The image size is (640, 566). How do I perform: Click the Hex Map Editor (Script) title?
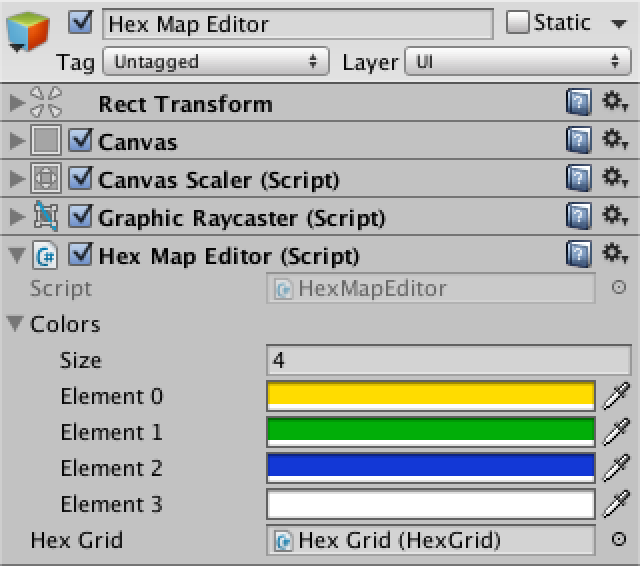coord(229,257)
